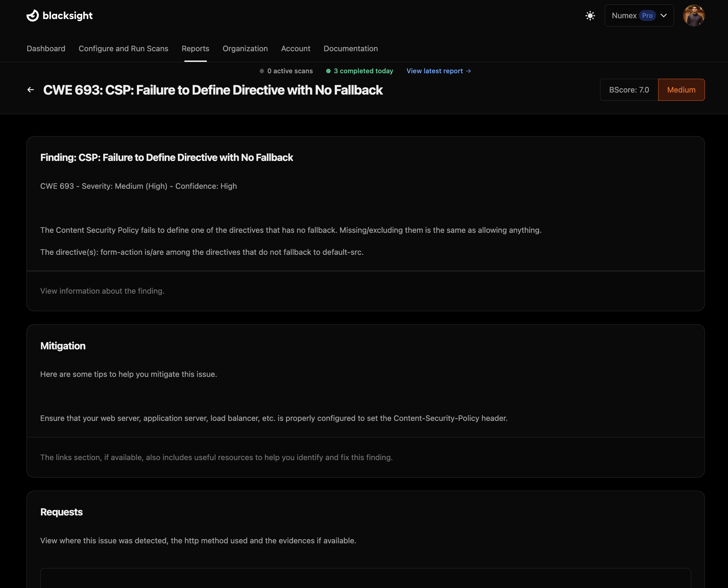This screenshot has width=728, height=588.
Task: Go back using the left arrow icon
Action: (x=31, y=90)
